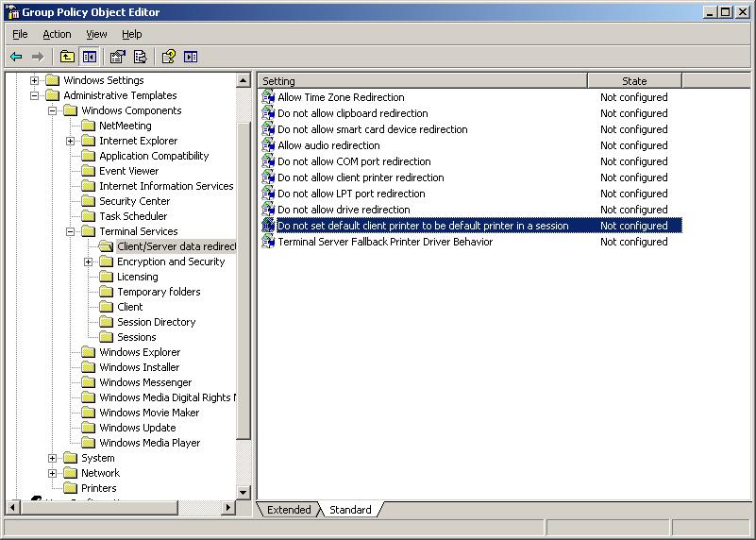Click the Help toolbar icon
The width and height of the screenshot is (756, 540).
168,57
